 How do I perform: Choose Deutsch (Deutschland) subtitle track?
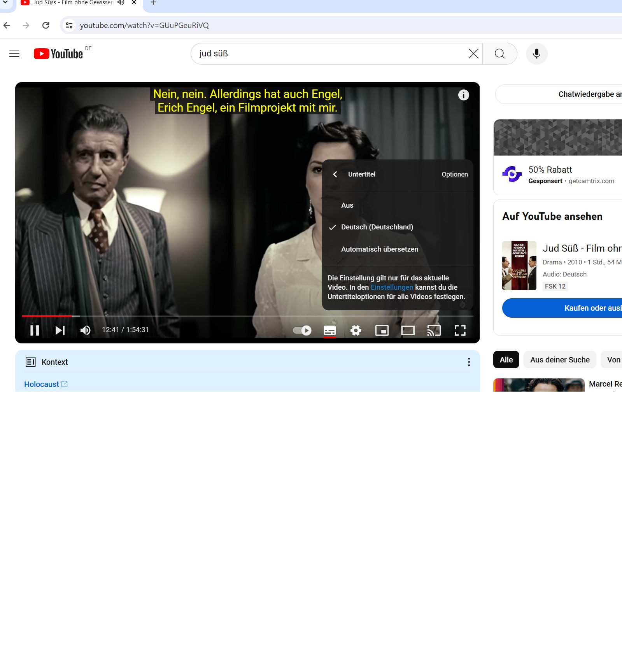398,227
